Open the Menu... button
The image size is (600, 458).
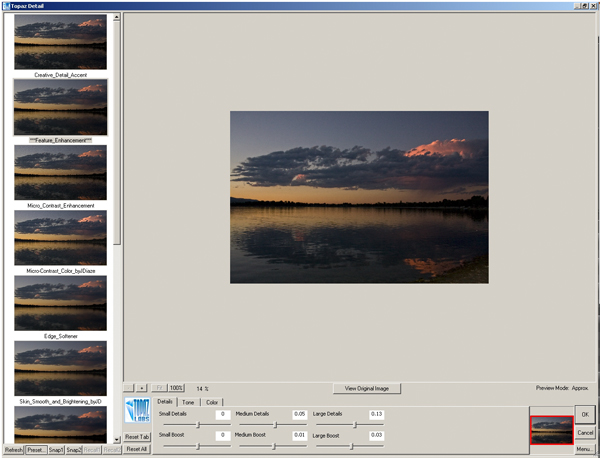585,450
